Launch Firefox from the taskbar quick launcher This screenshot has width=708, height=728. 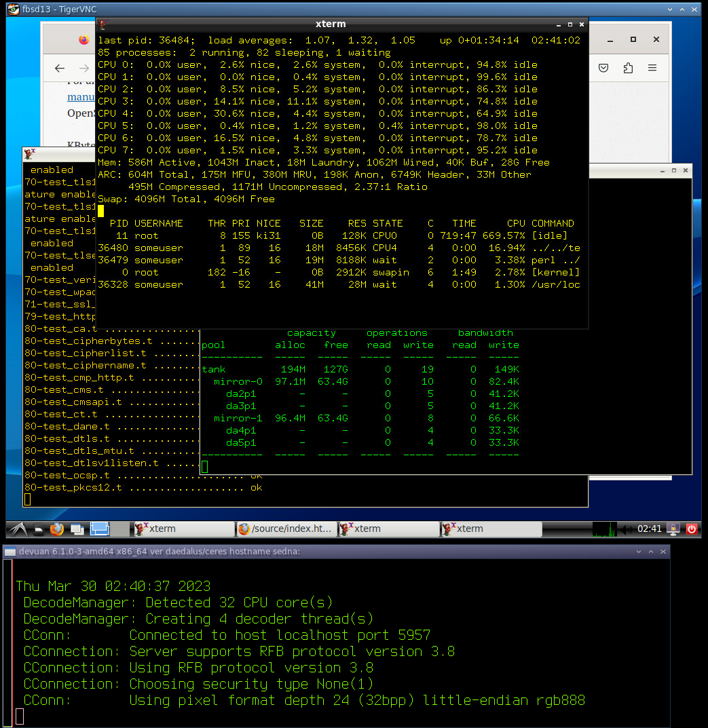click(57, 529)
